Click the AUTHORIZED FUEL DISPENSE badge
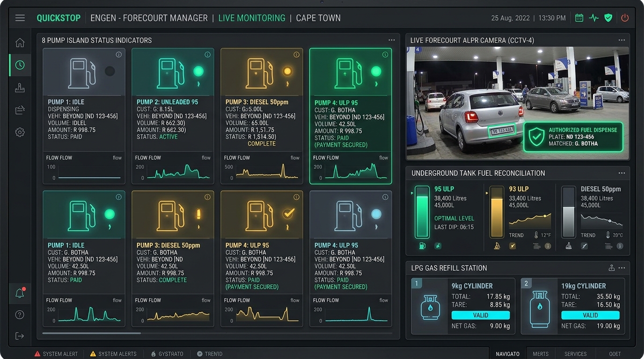Viewport: 644px width, 359px height. pos(574,136)
